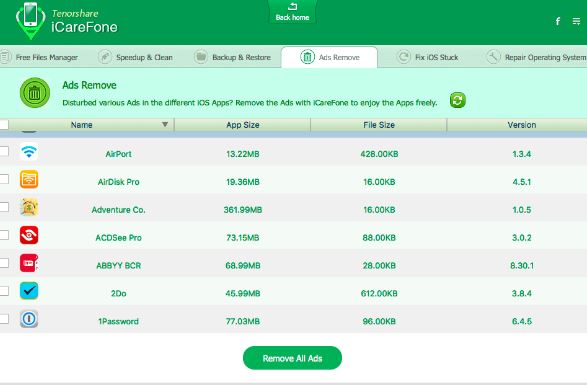Screen dimensions: 587x385
Task: Check the Adventure Co. row checkbox
Action: click(4, 207)
